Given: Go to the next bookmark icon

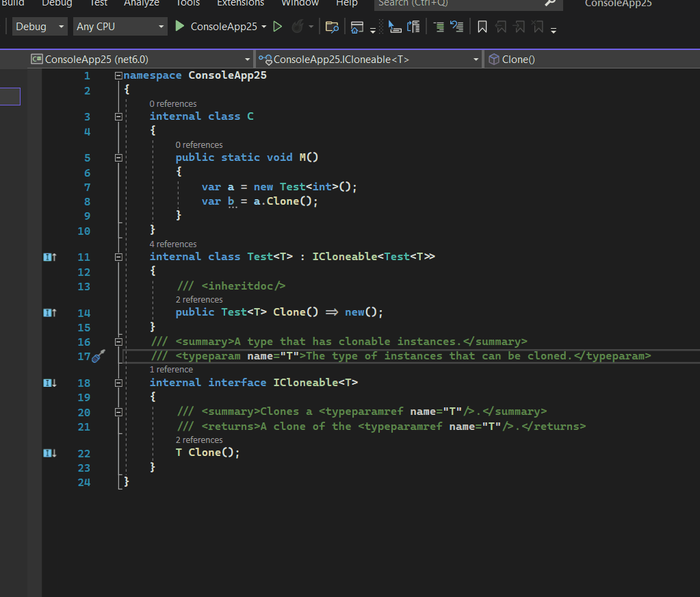Looking at the screenshot, I should click(x=519, y=27).
